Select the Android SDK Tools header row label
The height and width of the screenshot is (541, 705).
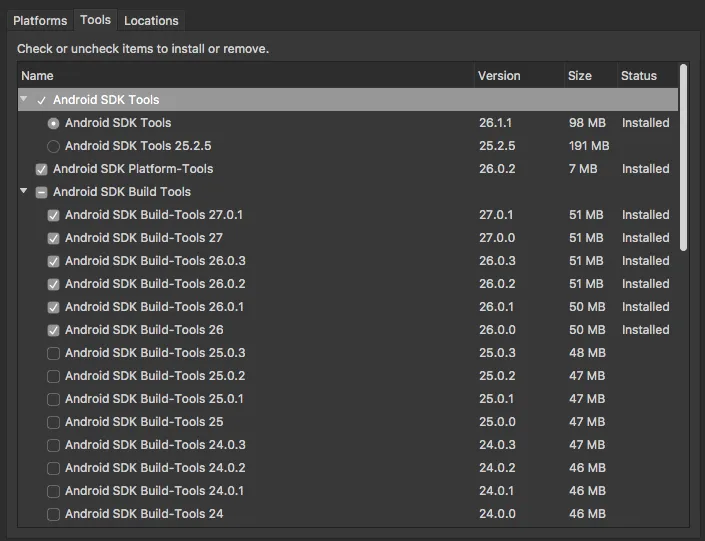(x=106, y=100)
